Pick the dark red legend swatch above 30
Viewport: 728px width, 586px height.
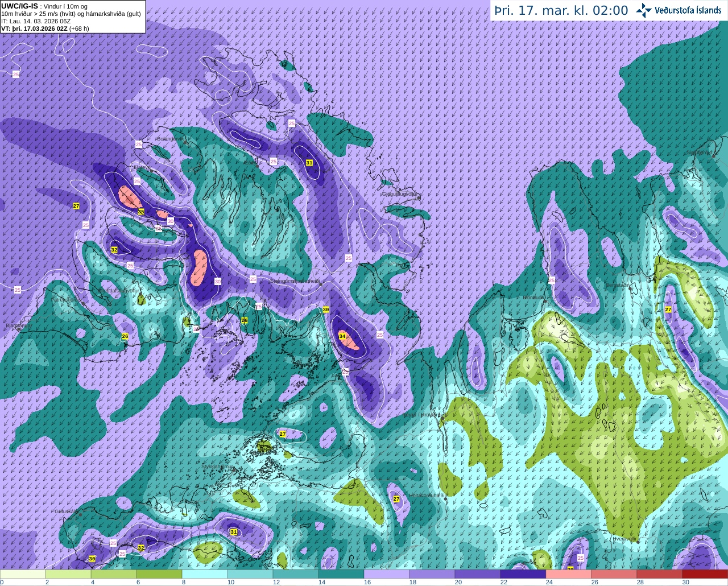click(705, 573)
